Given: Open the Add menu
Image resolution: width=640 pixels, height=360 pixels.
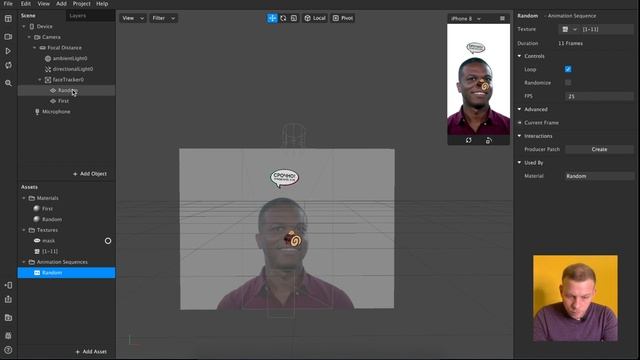Looking at the screenshot, I should point(61,4).
